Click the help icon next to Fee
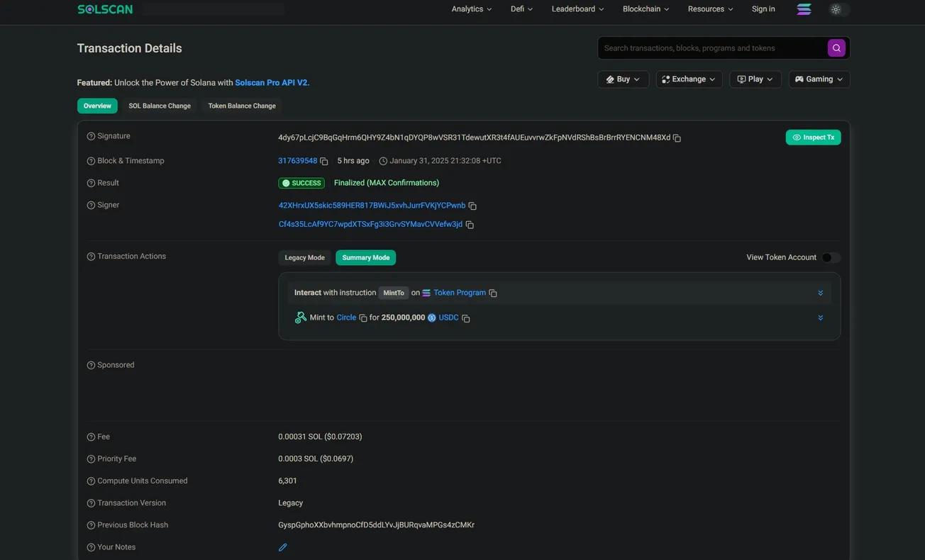 click(91, 437)
